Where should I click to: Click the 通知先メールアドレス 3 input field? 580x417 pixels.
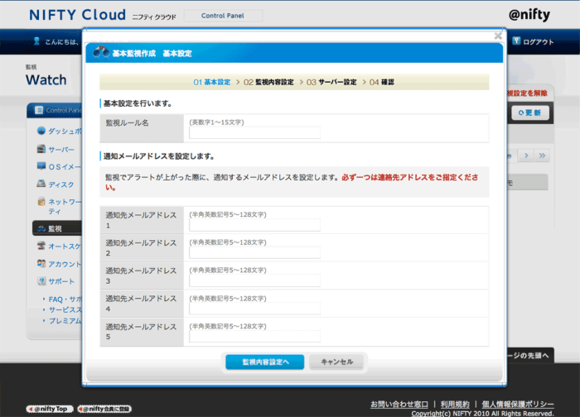click(x=254, y=280)
